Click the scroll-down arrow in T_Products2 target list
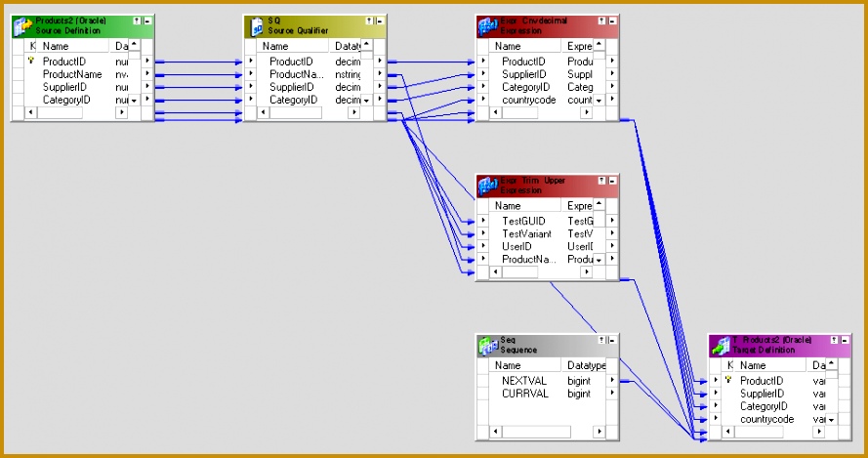868x458 pixels. tap(832, 419)
